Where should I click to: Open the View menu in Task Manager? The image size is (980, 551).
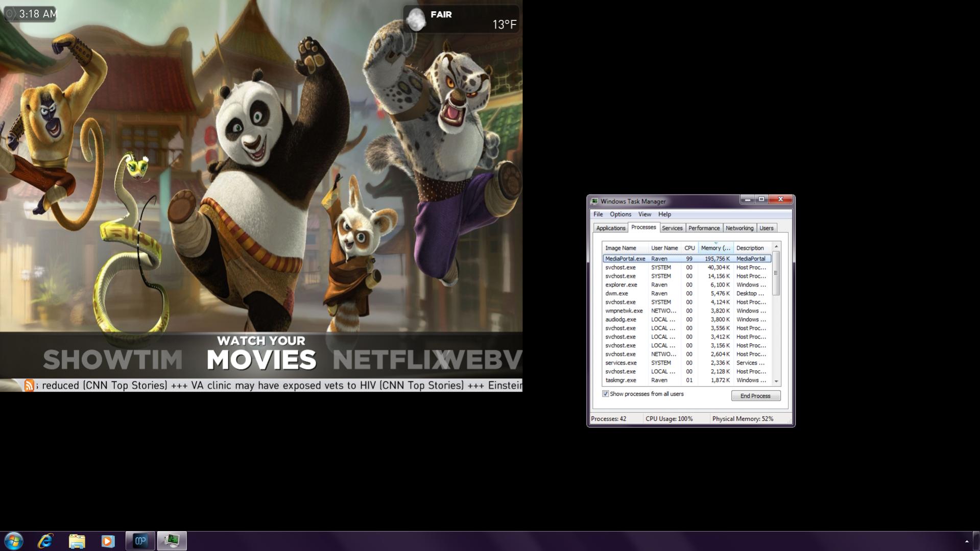pyautogui.click(x=644, y=214)
